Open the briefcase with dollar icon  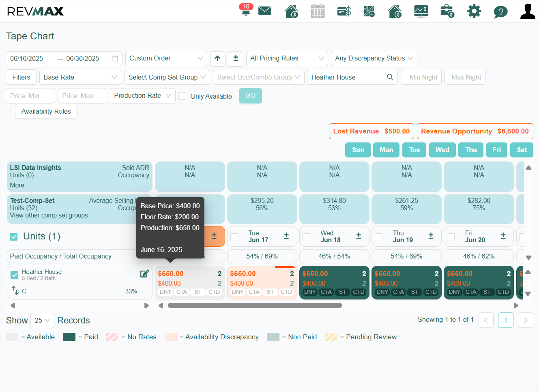447,11
